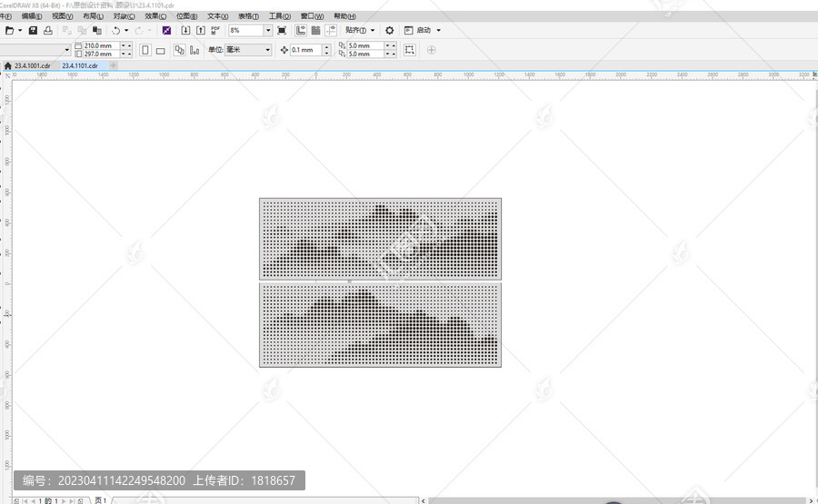
Task: Open the 工具(O) menu
Action: tap(280, 16)
